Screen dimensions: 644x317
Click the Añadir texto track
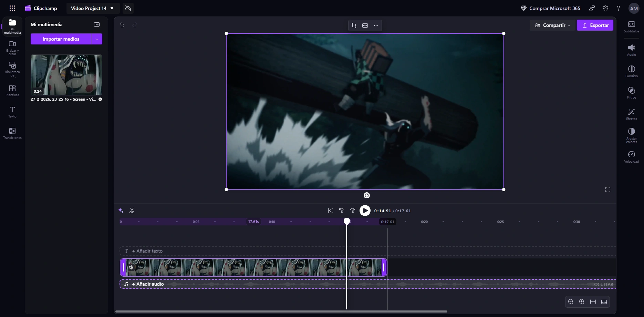[368, 251]
